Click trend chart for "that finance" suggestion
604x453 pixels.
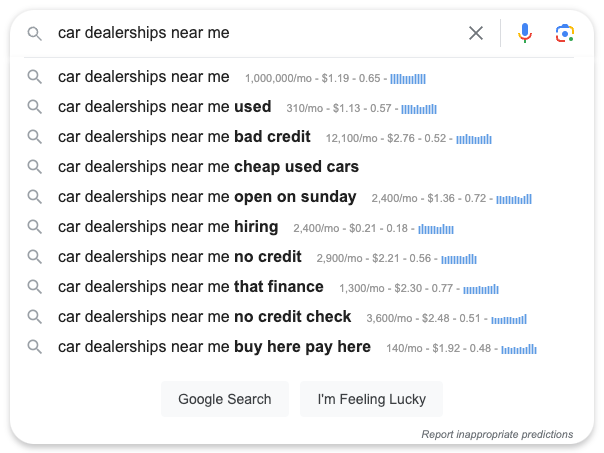click(481, 288)
